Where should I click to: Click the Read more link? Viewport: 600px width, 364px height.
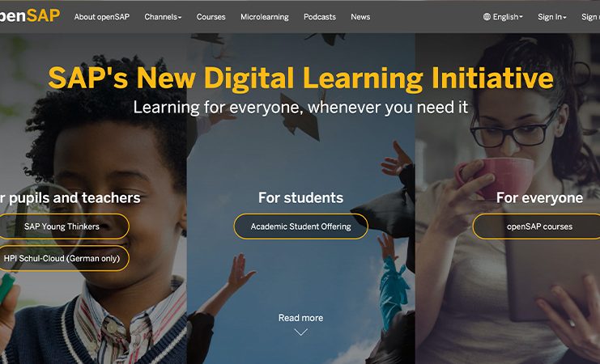(x=300, y=318)
